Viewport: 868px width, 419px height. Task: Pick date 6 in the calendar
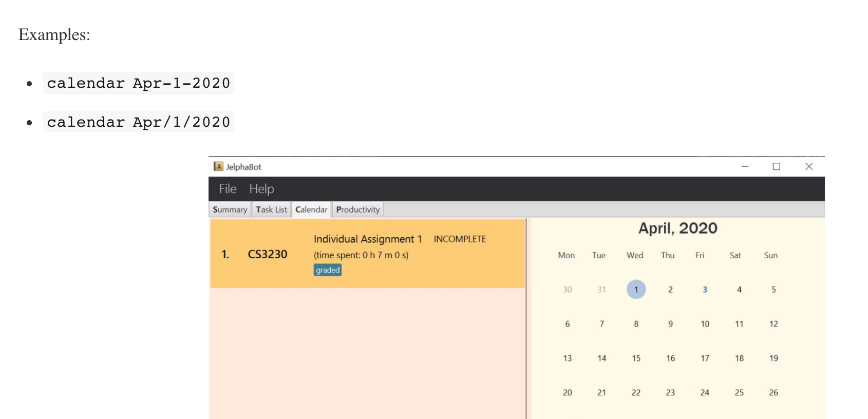point(567,324)
